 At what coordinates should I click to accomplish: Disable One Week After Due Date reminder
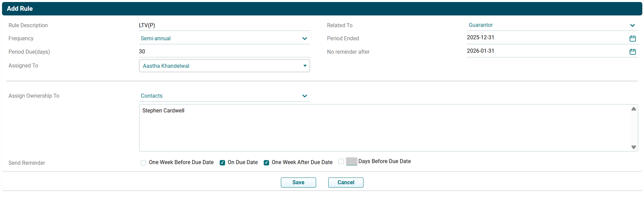[x=266, y=163]
